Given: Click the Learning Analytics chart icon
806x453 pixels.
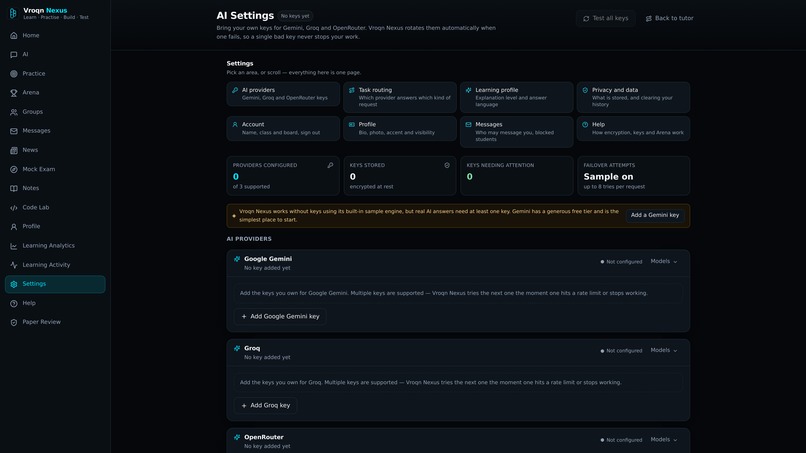Looking at the screenshot, I should tap(14, 246).
